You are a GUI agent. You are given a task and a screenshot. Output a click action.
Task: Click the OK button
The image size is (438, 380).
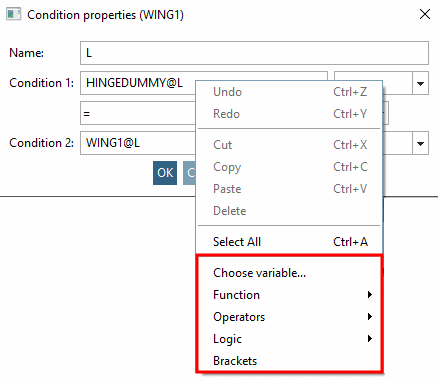pyautogui.click(x=165, y=173)
